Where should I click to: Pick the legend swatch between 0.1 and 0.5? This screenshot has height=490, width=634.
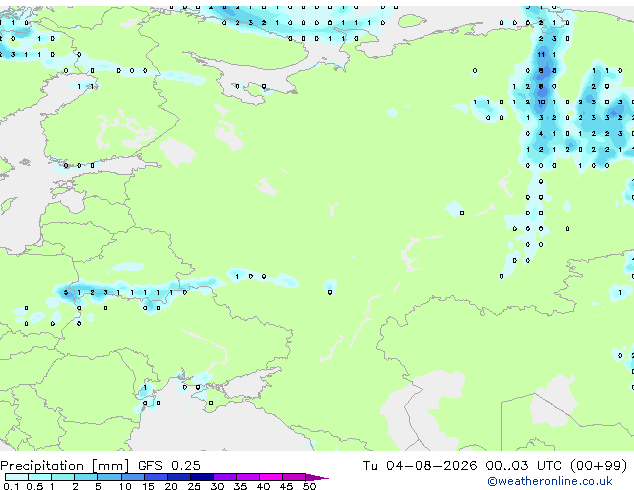17,477
